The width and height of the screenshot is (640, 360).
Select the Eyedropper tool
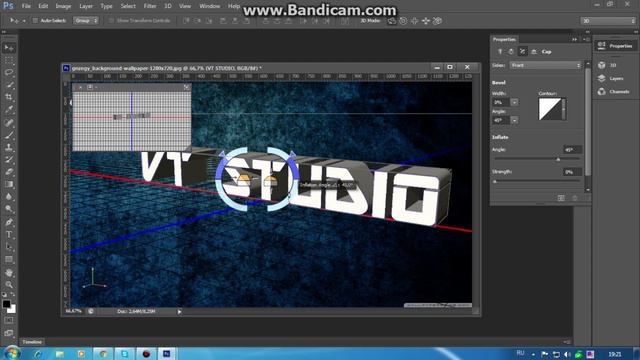click(9, 109)
